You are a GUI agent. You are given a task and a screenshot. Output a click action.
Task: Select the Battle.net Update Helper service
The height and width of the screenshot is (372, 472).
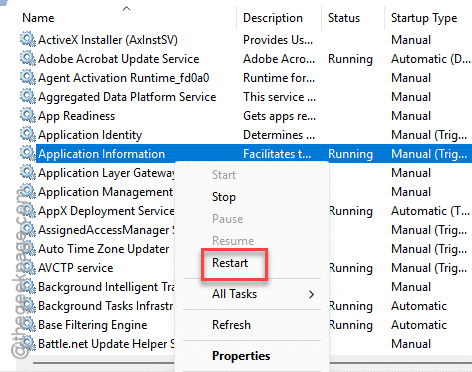[106, 344]
